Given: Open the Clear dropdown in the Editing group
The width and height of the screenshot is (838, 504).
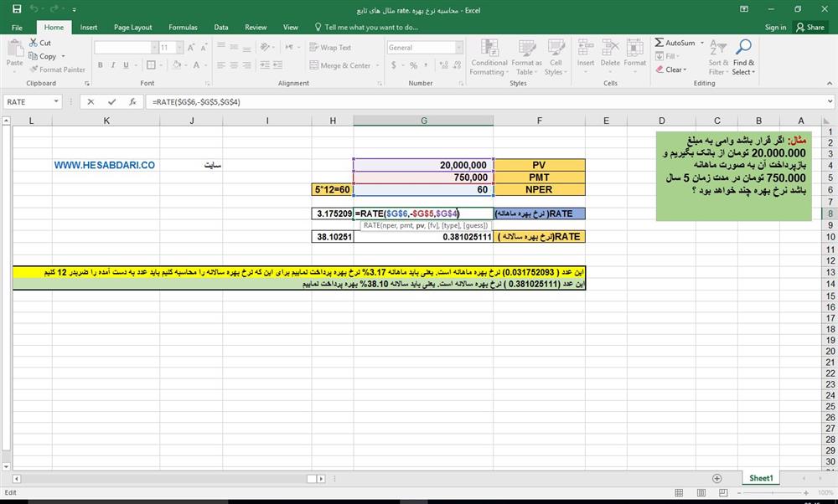Looking at the screenshot, I should coord(675,69).
